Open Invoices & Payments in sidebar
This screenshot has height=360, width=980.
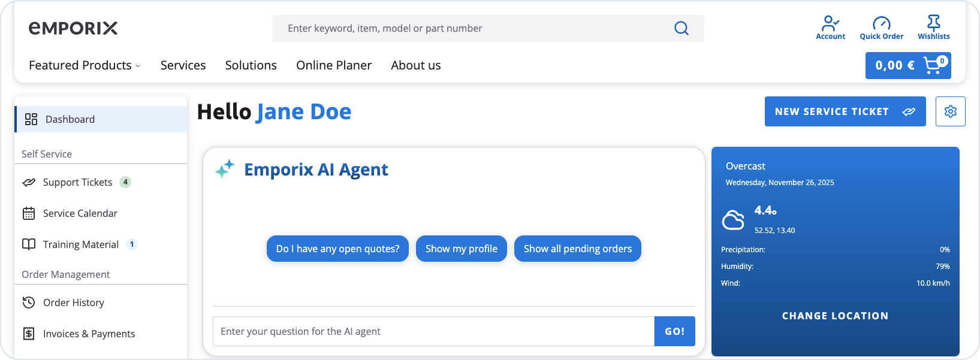[x=89, y=334]
